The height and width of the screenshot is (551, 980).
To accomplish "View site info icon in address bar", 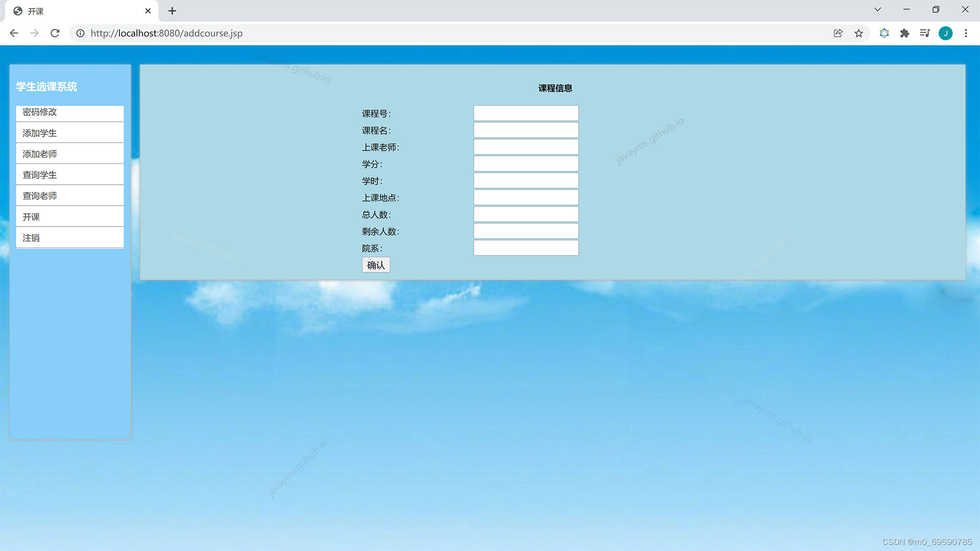I will (80, 33).
